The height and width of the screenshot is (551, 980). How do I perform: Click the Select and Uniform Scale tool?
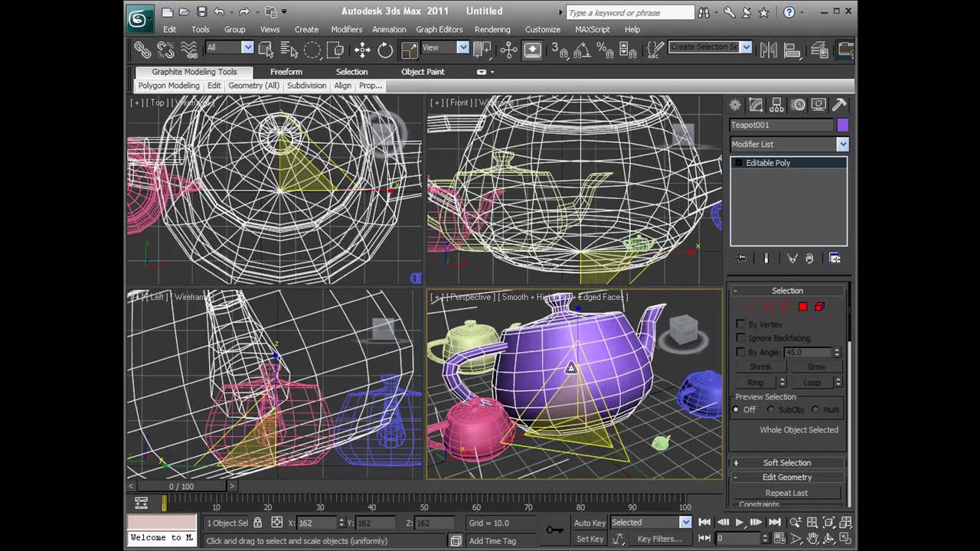(x=410, y=50)
